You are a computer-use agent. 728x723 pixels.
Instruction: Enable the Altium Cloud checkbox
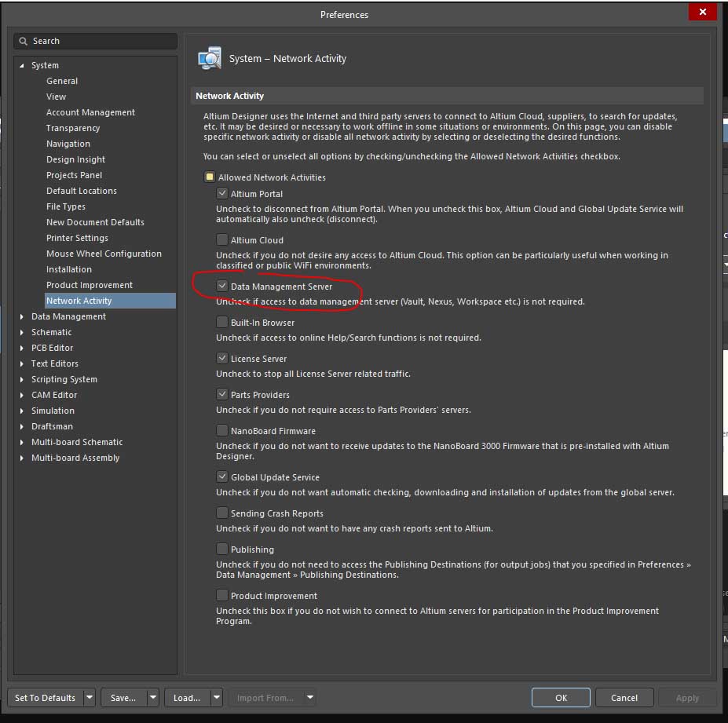pyautogui.click(x=222, y=240)
